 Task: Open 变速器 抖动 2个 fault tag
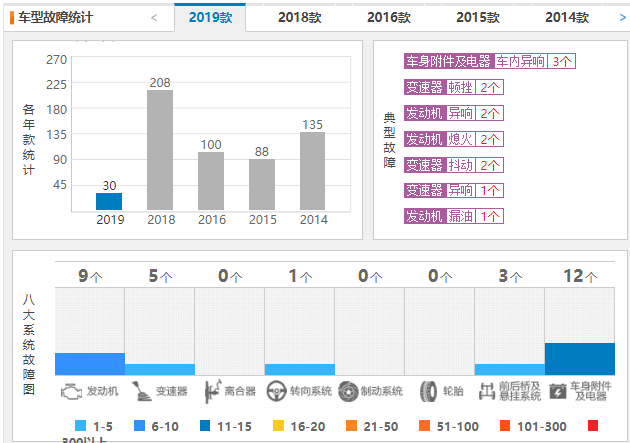tap(454, 165)
